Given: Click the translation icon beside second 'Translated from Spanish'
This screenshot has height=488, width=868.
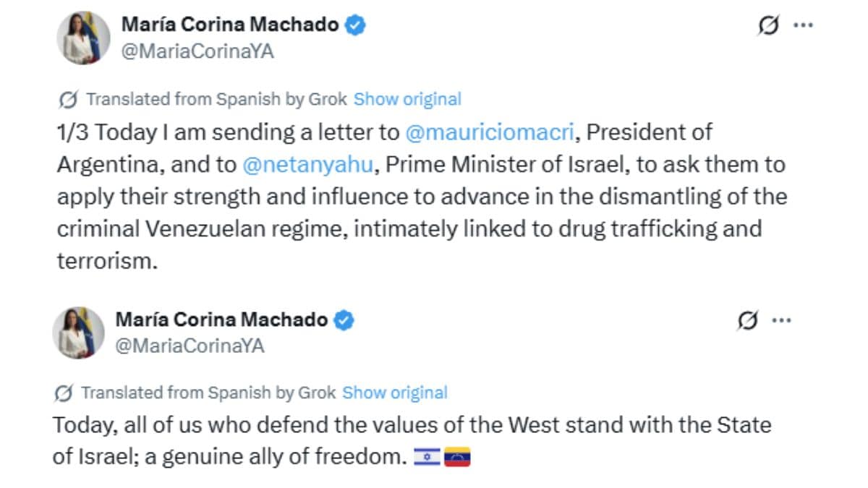Looking at the screenshot, I should (64, 393).
